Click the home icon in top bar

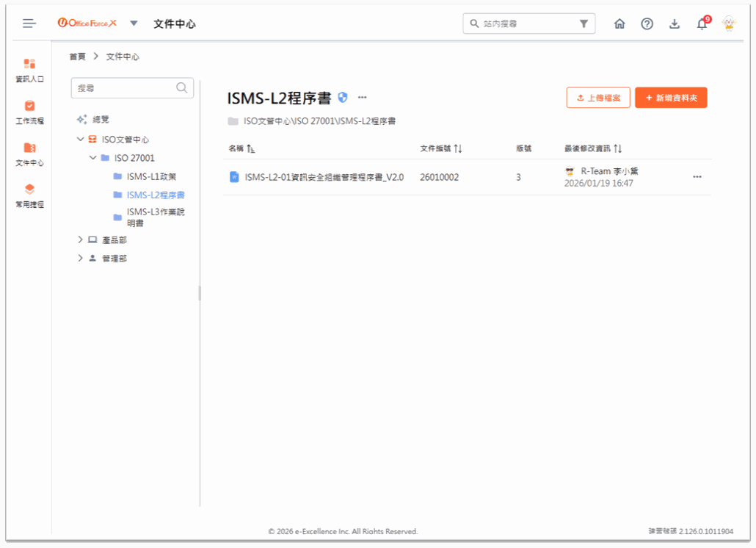(619, 24)
